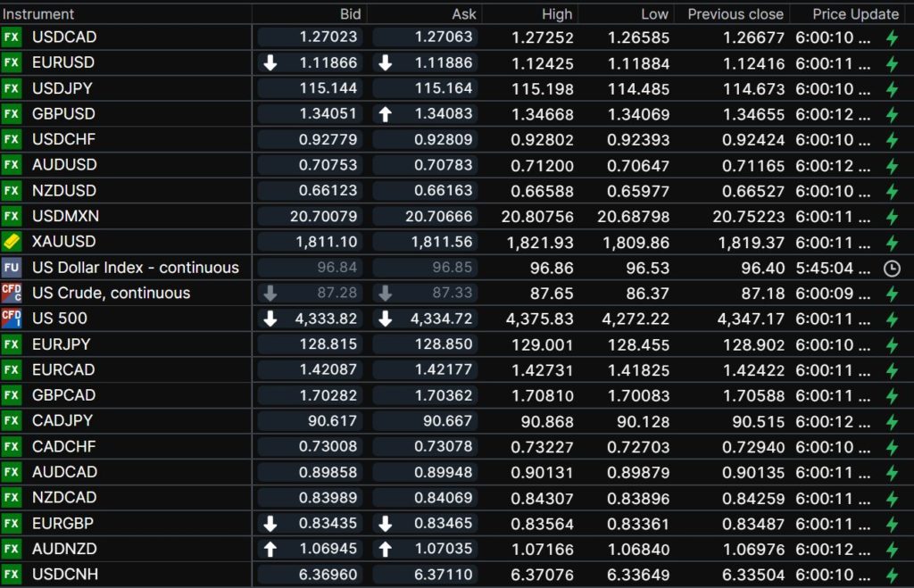Click the FX icon beside AUDNZD
The height and width of the screenshot is (588, 914).
pyautogui.click(x=12, y=549)
